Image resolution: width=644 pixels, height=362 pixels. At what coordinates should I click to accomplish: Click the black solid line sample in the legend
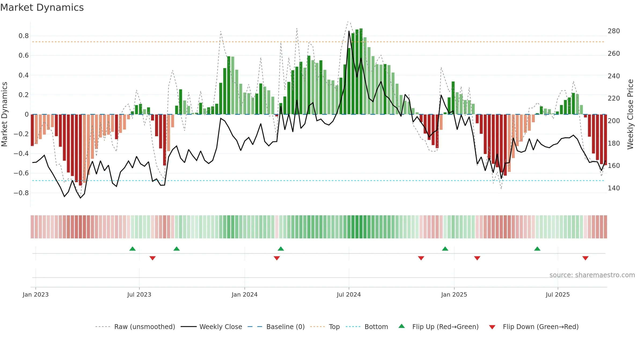189,327
